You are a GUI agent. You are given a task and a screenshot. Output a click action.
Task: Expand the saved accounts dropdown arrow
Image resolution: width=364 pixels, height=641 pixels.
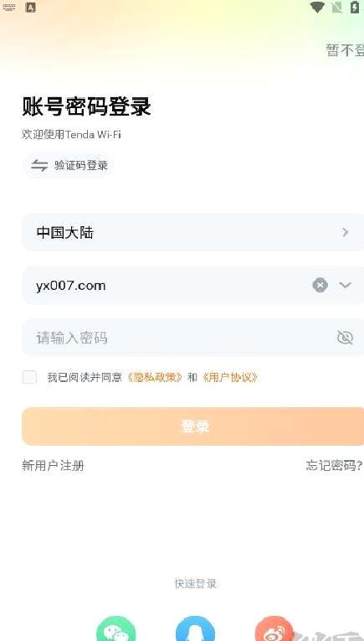346,285
